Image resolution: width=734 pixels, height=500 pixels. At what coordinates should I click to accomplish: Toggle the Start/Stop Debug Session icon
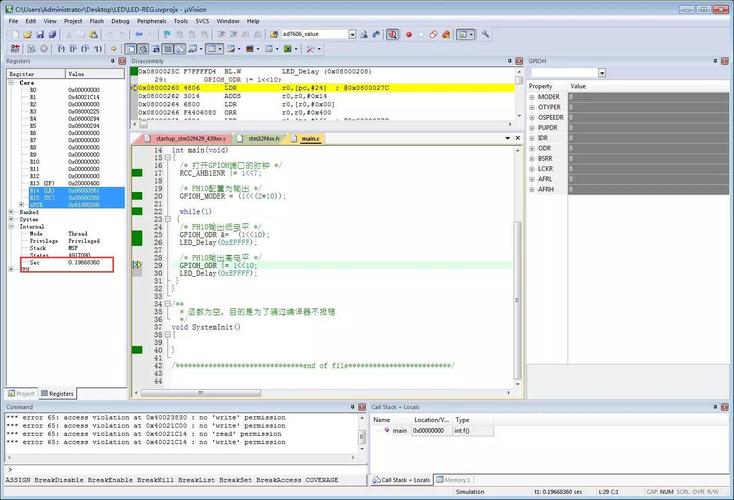(x=393, y=34)
